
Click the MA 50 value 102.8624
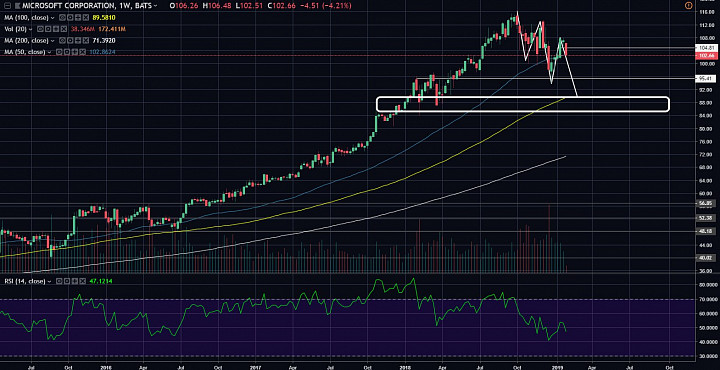click(x=102, y=52)
